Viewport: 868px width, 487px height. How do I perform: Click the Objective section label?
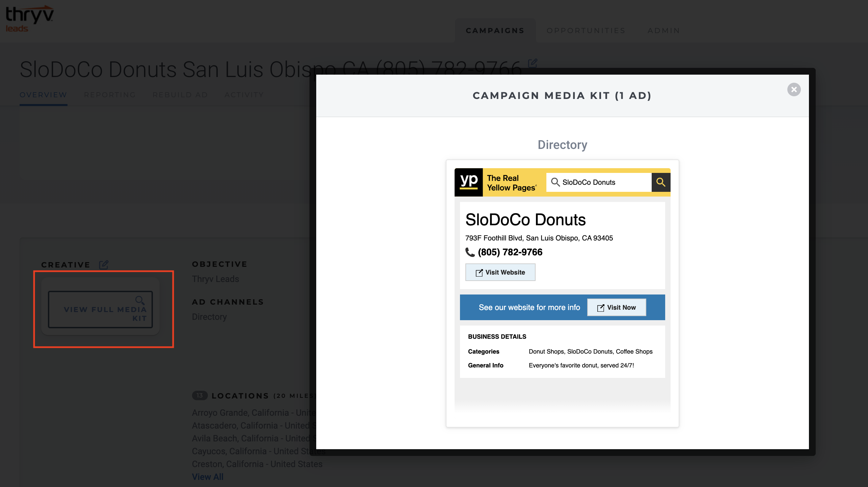pos(220,264)
